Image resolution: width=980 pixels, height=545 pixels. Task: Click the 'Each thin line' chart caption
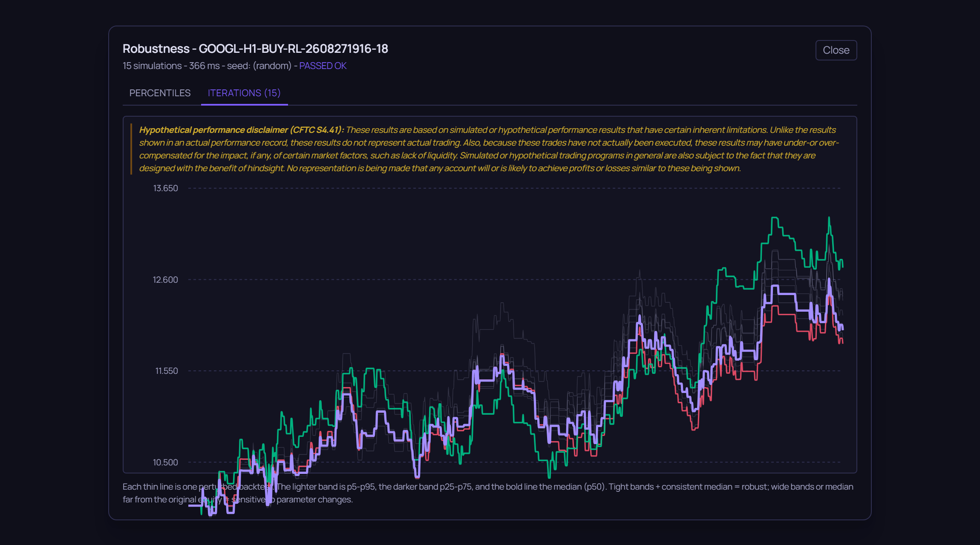coord(488,493)
